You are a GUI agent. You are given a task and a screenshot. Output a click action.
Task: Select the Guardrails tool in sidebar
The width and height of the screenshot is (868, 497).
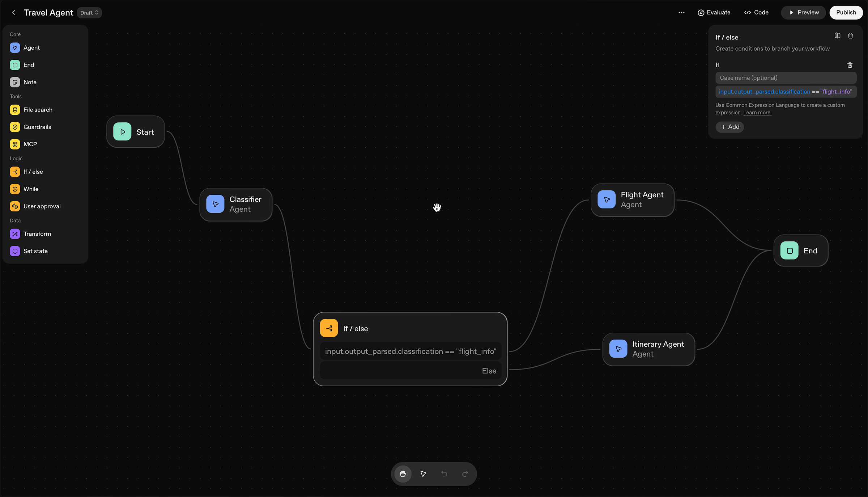coord(37,127)
